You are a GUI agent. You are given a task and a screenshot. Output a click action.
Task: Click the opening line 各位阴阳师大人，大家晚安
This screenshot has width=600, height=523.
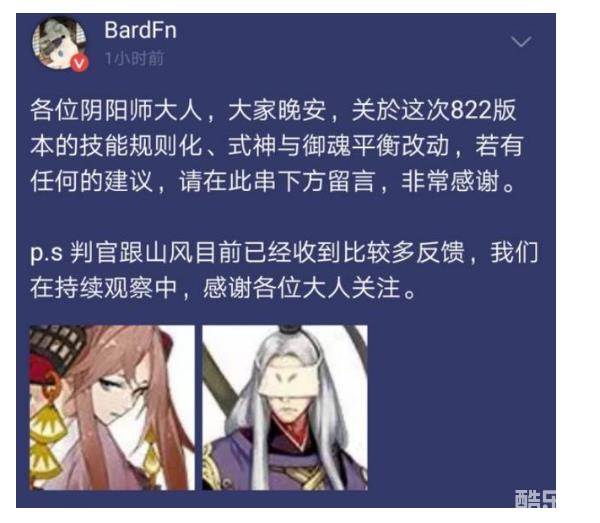178,111
